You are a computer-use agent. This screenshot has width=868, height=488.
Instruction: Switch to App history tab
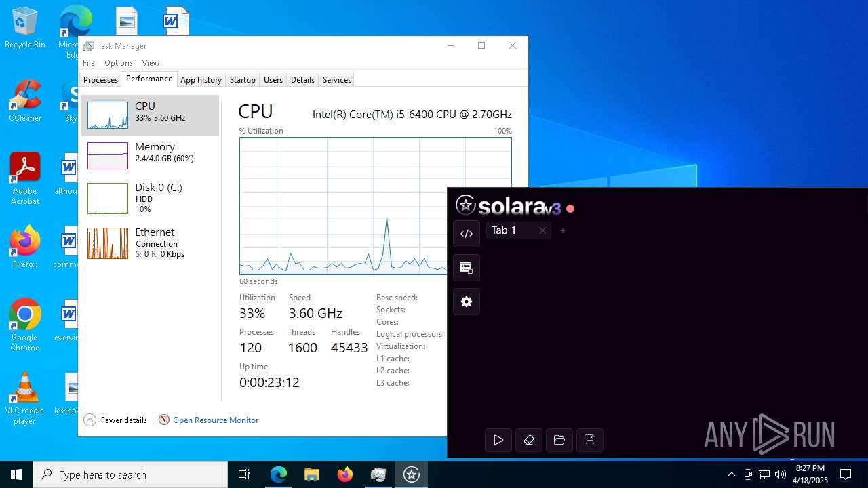201,79
